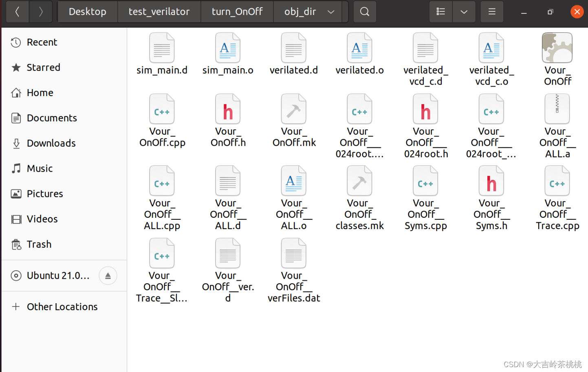Select Vour_OnOff___024root.... C++ file icon
The width and height of the screenshot is (588, 372).
click(x=359, y=109)
